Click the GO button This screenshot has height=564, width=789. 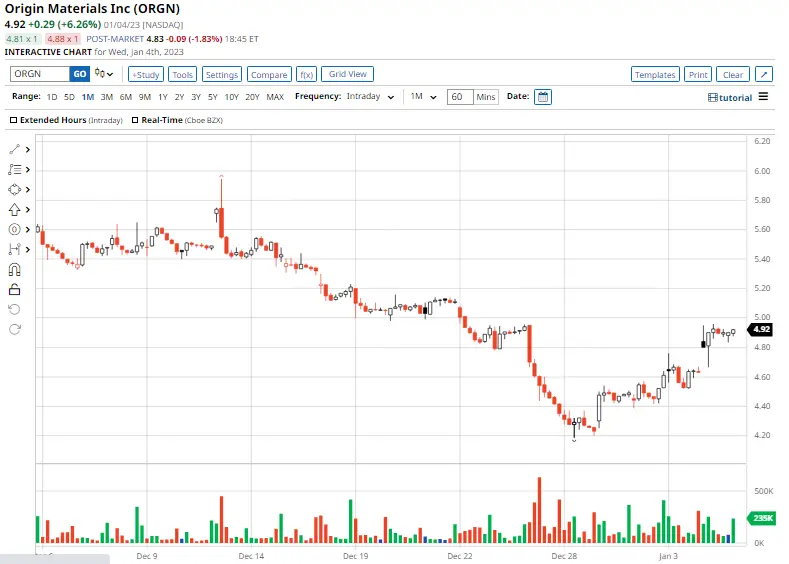(x=80, y=74)
